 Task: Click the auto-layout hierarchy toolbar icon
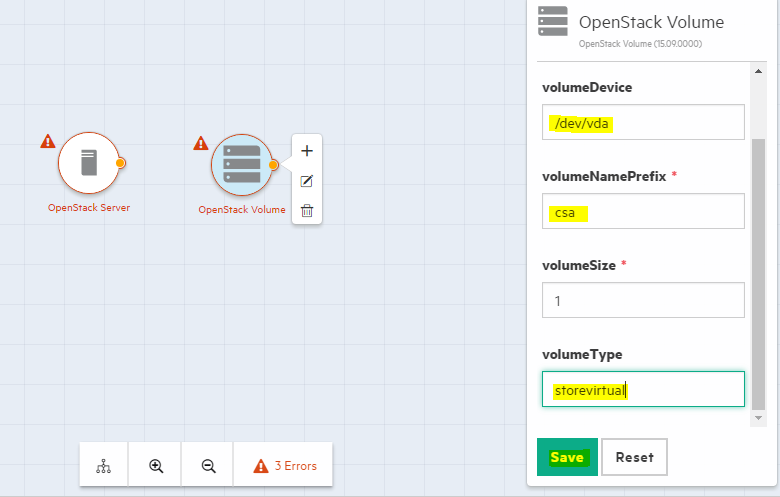click(103, 466)
